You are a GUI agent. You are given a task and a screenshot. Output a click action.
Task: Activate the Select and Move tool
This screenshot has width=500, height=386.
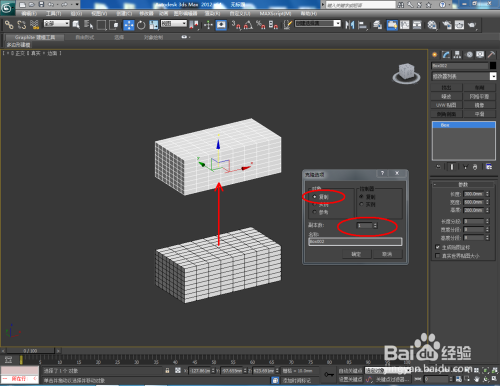[x=129, y=25]
